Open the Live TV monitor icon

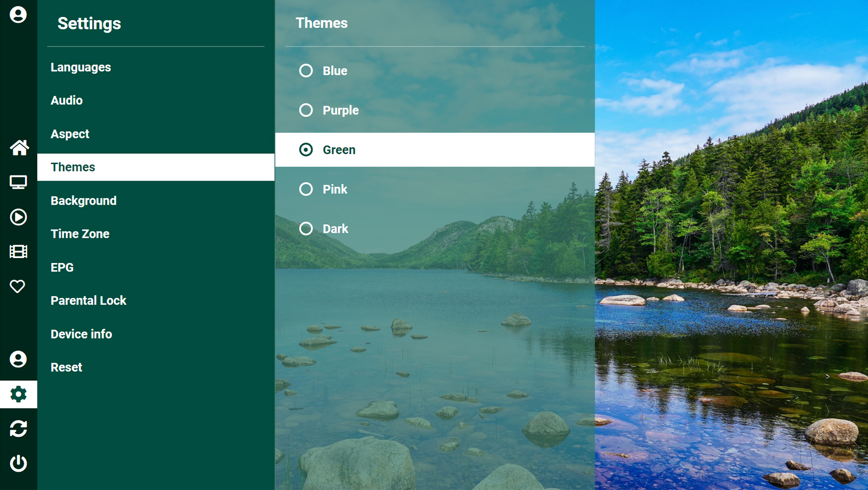(x=18, y=182)
